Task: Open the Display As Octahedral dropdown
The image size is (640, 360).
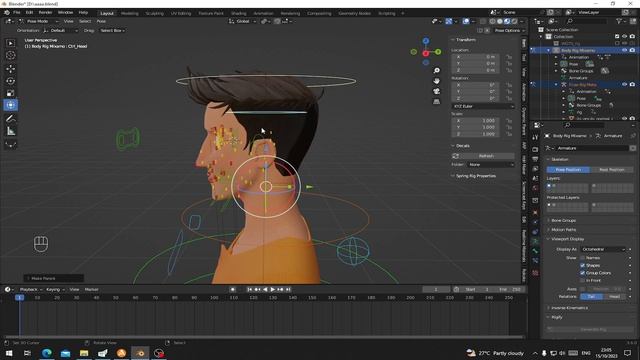Action: click(x=603, y=249)
